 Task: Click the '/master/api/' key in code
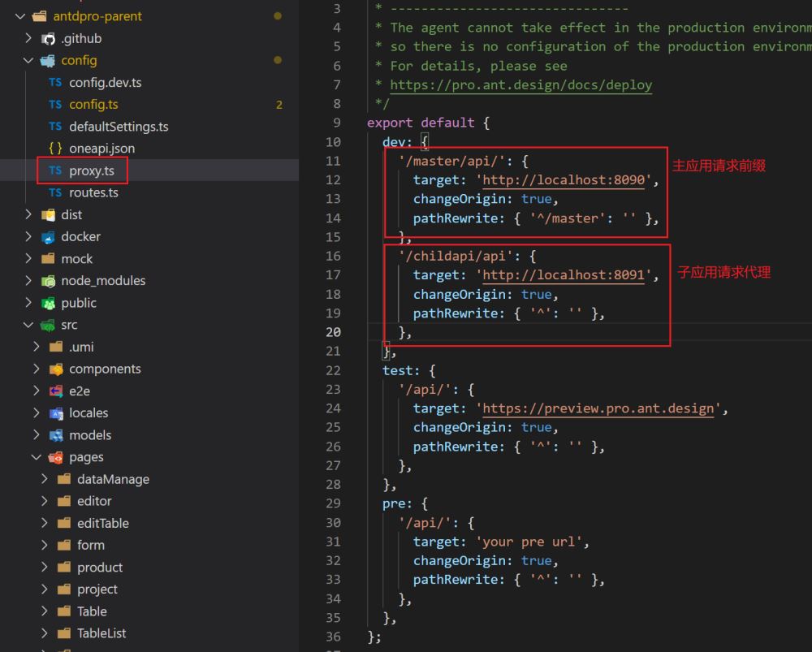coord(451,161)
